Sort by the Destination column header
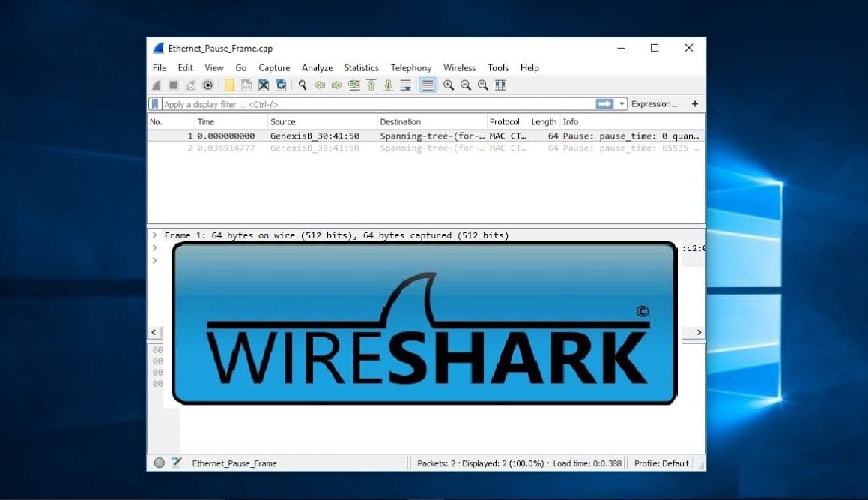 431,121
